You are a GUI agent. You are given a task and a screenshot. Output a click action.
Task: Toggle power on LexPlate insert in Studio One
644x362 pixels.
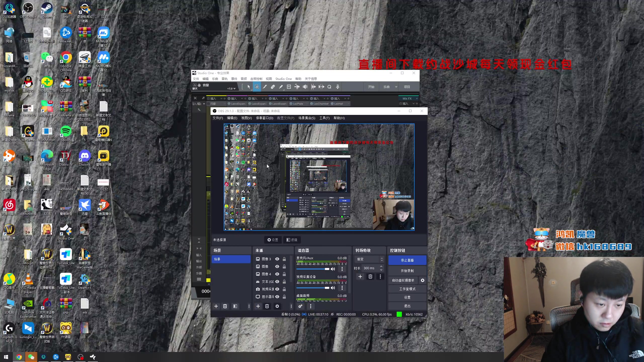[x=291, y=104]
